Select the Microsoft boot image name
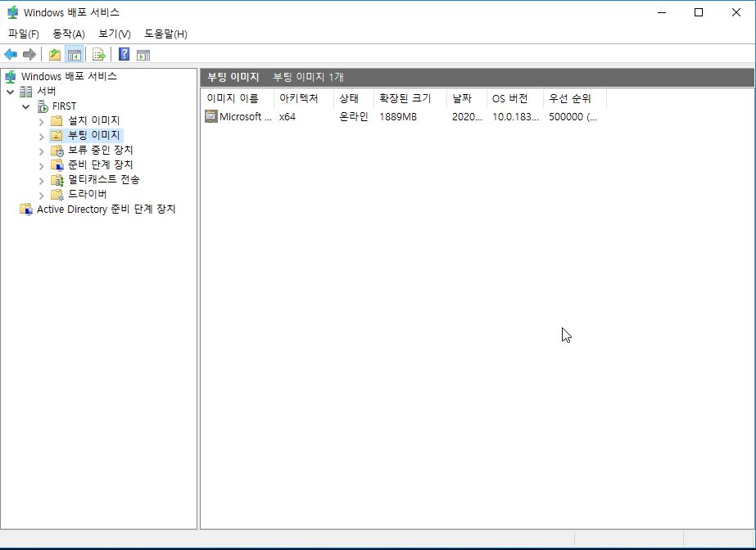This screenshot has height=550, width=756. click(x=246, y=116)
